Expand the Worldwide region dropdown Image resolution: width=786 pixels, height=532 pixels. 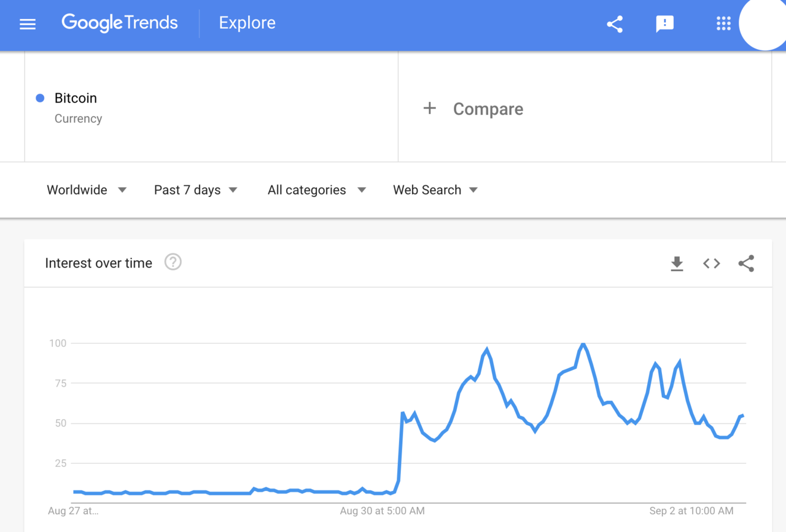(87, 190)
